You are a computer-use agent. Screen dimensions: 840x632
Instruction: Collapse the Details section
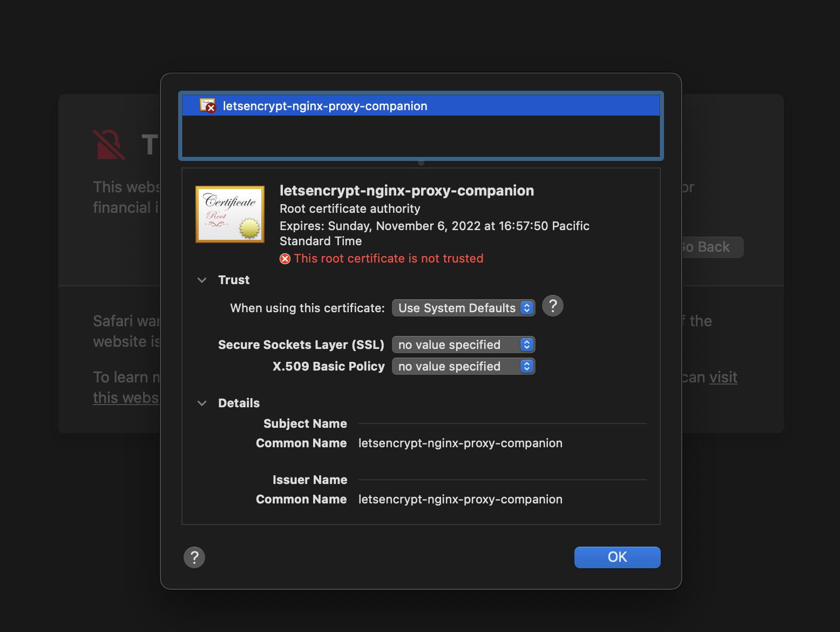pyautogui.click(x=202, y=403)
